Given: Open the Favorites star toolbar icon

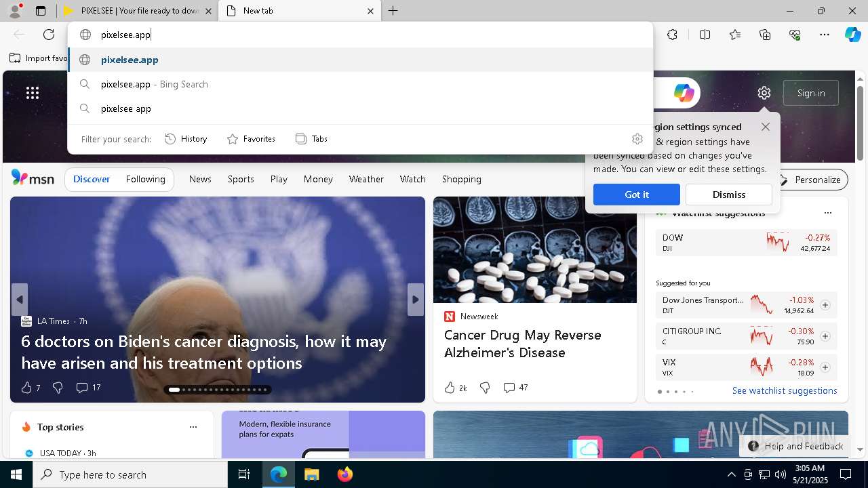Looking at the screenshot, I should coord(735,35).
